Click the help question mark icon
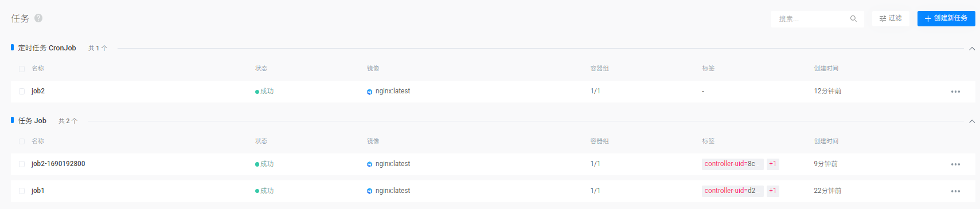The image size is (980, 209). coord(38,18)
